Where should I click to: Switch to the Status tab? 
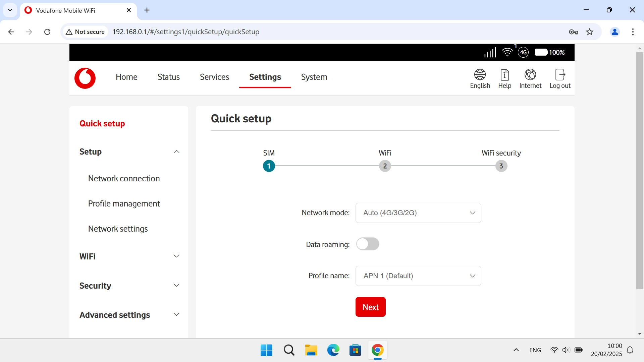168,77
